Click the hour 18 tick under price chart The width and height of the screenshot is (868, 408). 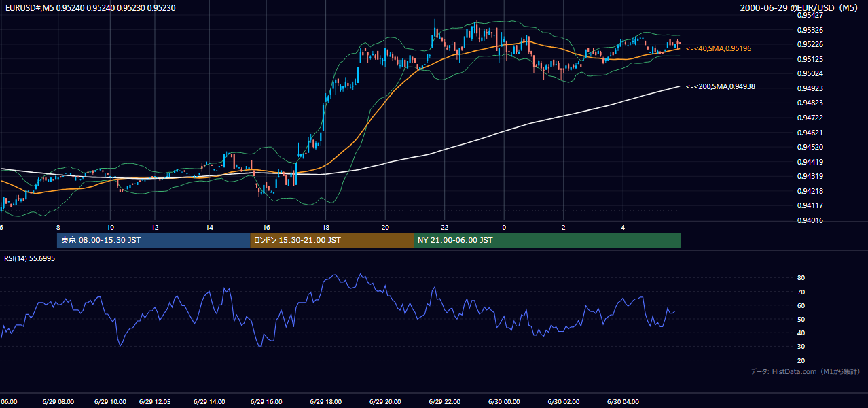[x=325, y=228]
